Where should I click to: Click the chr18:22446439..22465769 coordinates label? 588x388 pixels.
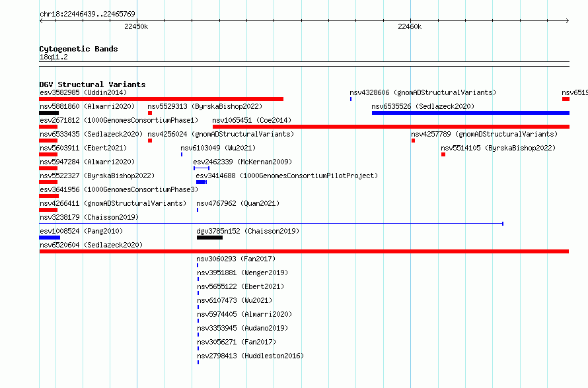click(x=87, y=14)
